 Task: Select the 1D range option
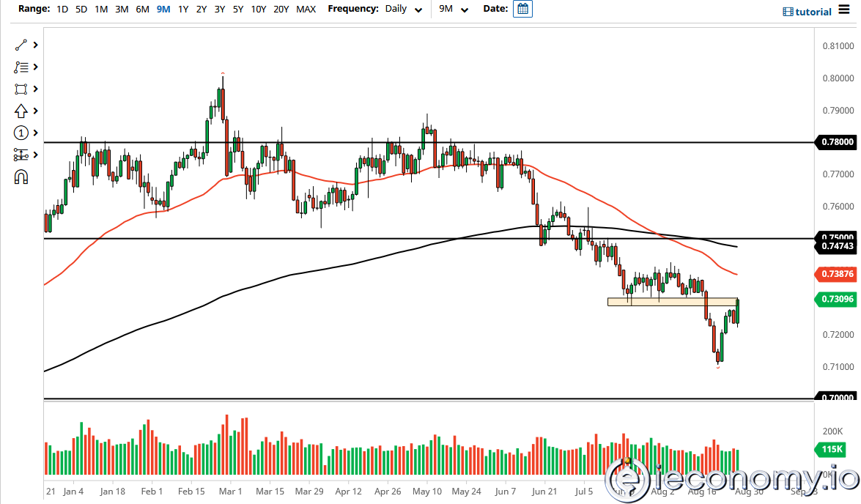point(62,10)
